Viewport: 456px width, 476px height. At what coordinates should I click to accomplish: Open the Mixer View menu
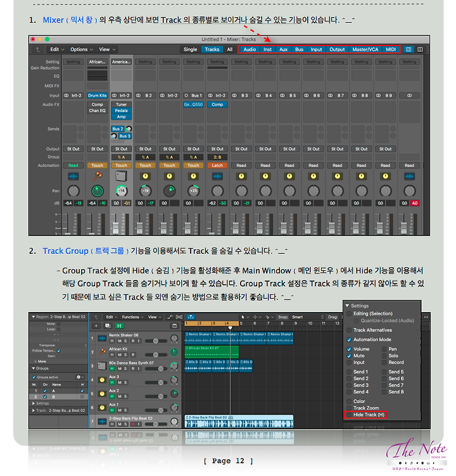tap(107, 49)
